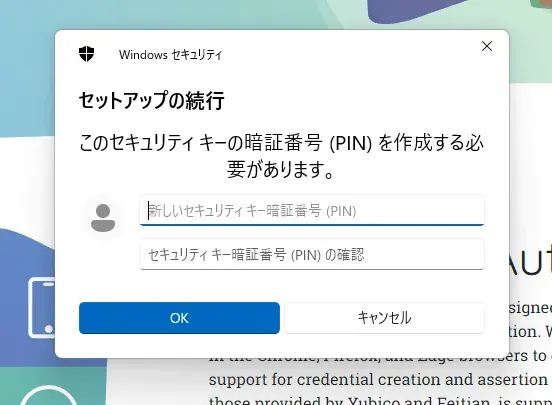The height and width of the screenshot is (405, 552).
Task: Click the white phone device icon behind dialog
Action: click(42, 307)
